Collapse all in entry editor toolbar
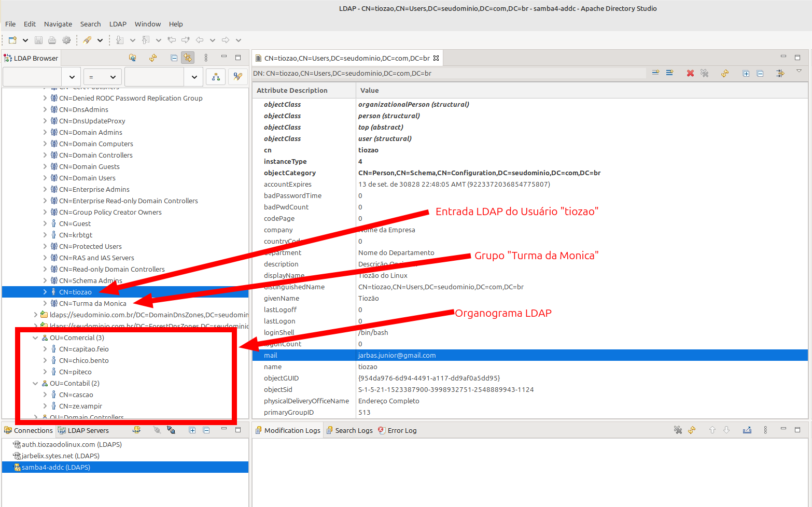812x507 pixels. pyautogui.click(x=760, y=73)
